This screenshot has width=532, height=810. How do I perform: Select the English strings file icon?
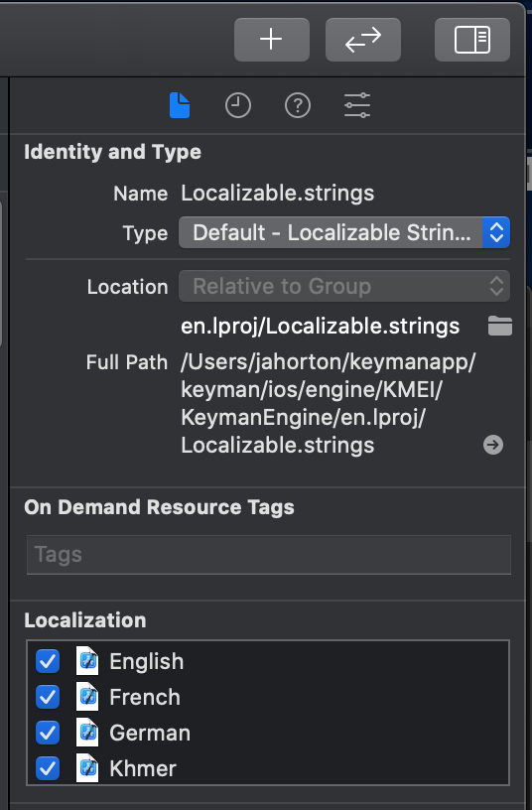click(x=87, y=661)
